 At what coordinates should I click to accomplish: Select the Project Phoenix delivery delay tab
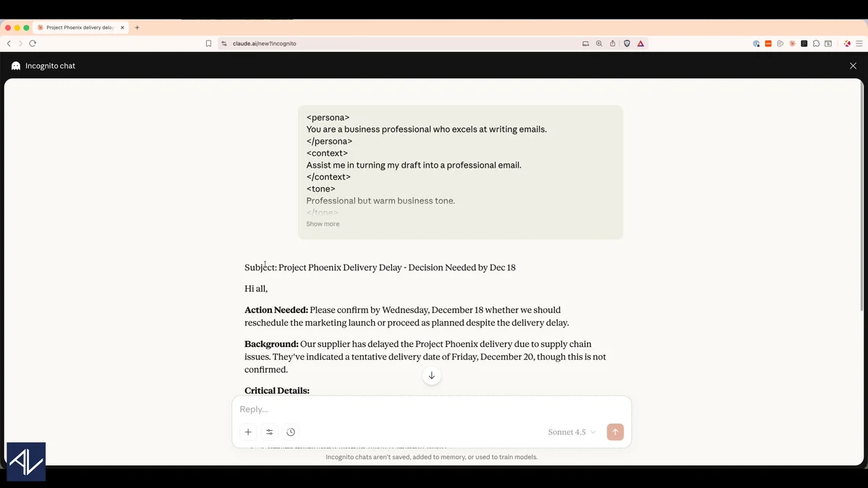[81, 27]
